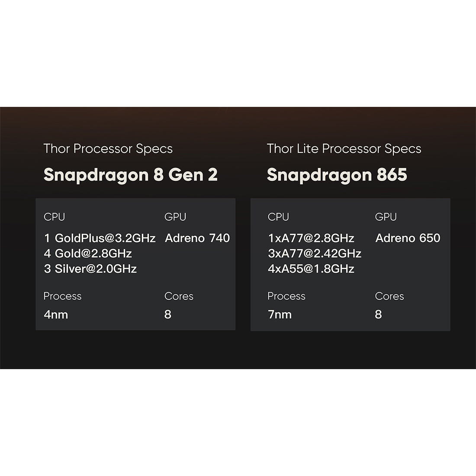Screen dimensions: 476x476
Task: Click the "3xA77@2.42GHz" CPU line
Action: coord(314,254)
